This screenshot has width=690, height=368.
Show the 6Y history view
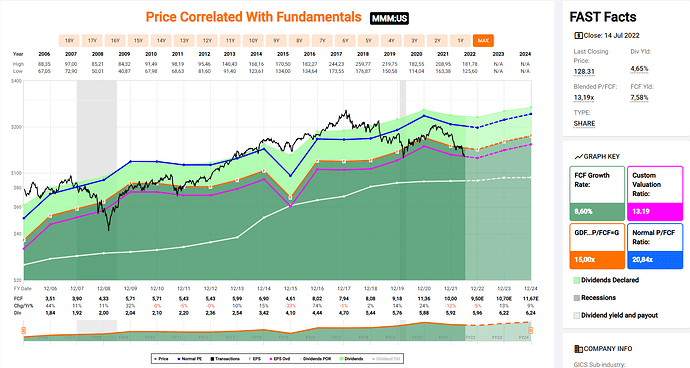click(x=345, y=40)
